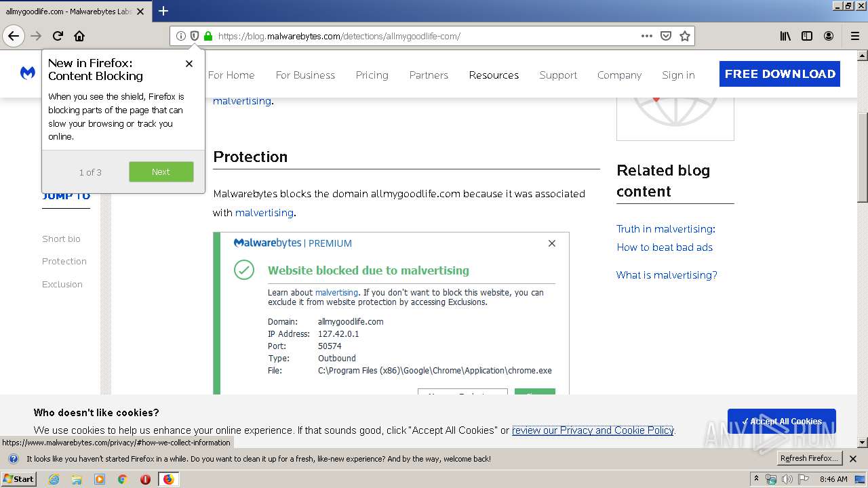Save page to Pocket
868x488 pixels.
pyautogui.click(x=666, y=36)
